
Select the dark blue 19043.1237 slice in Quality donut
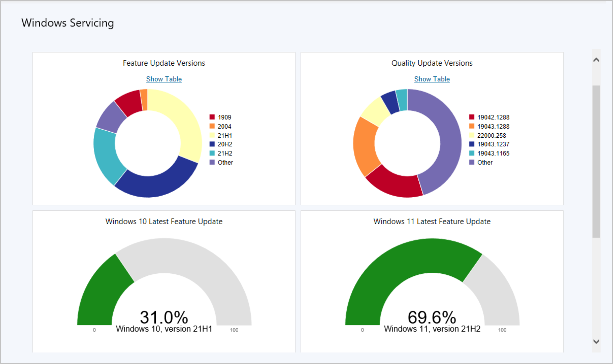tap(391, 102)
